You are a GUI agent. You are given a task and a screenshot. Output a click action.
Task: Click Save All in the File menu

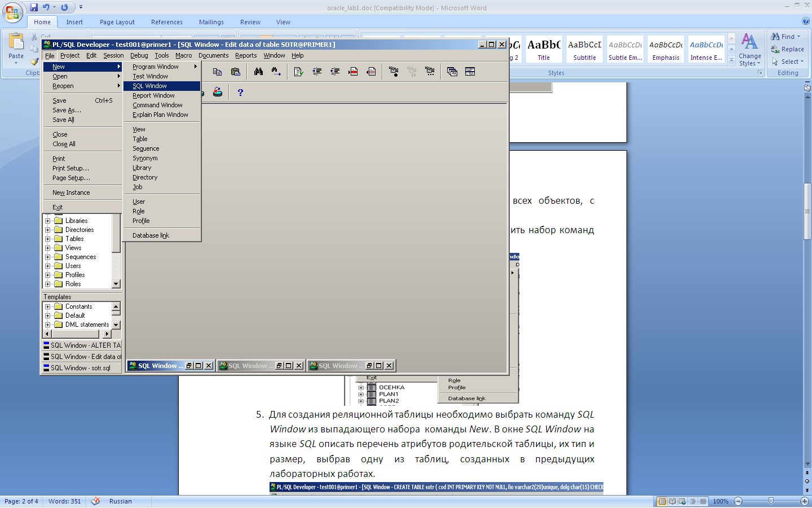click(x=82, y=120)
